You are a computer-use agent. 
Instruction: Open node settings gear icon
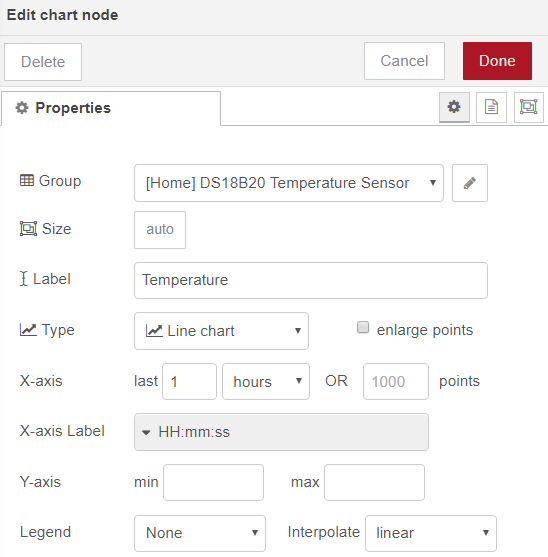(454, 107)
